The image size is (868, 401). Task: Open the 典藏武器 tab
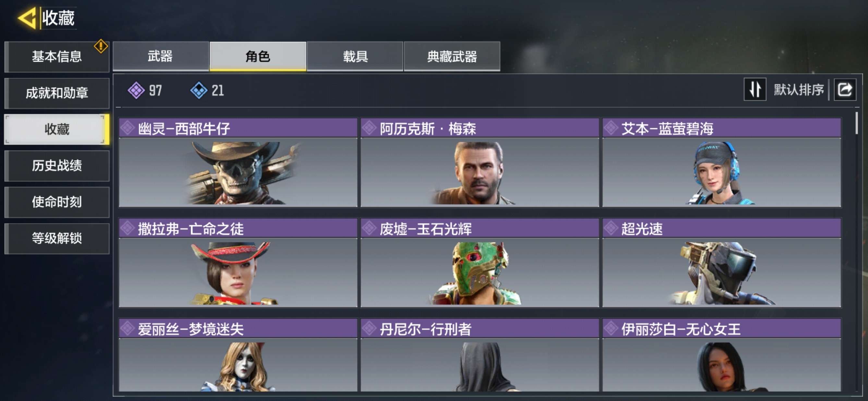(x=452, y=56)
